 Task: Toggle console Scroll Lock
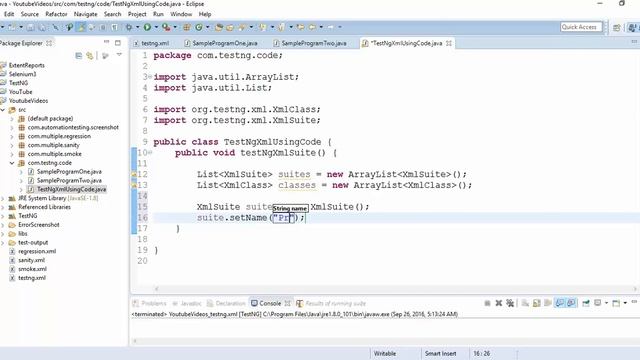(537, 303)
